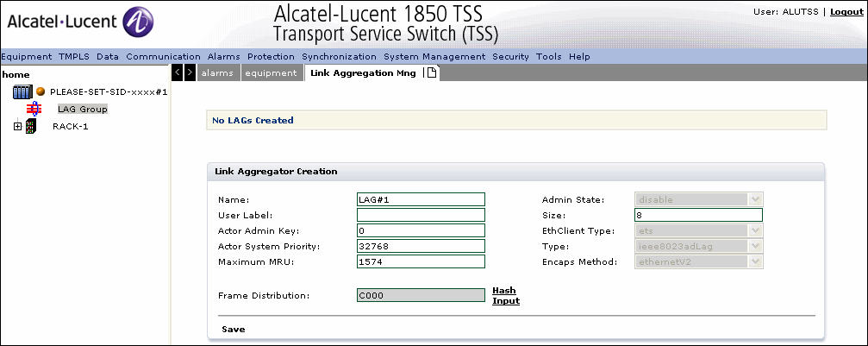Click the User Label input field

(421, 215)
